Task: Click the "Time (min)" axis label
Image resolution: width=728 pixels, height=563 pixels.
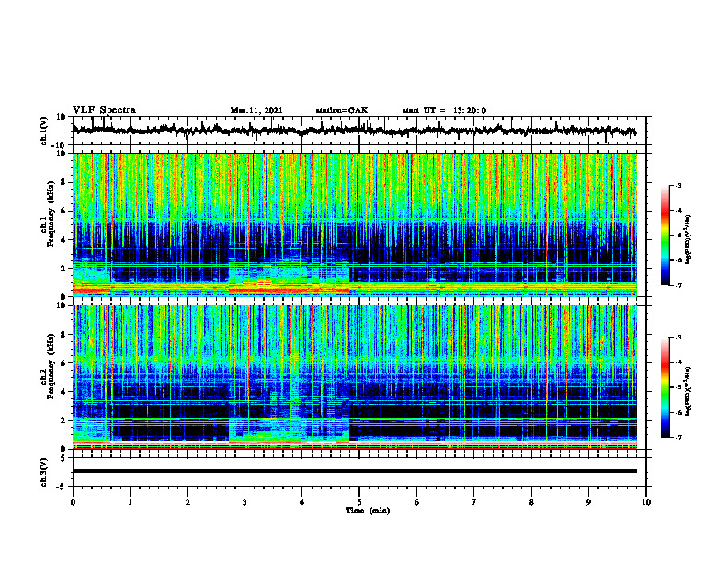Action: point(368,511)
